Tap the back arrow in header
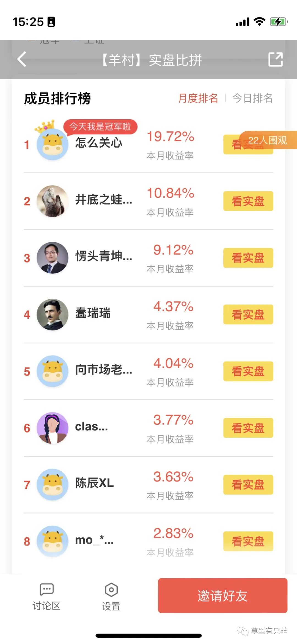The width and height of the screenshot is (297, 644). pyautogui.click(x=22, y=59)
